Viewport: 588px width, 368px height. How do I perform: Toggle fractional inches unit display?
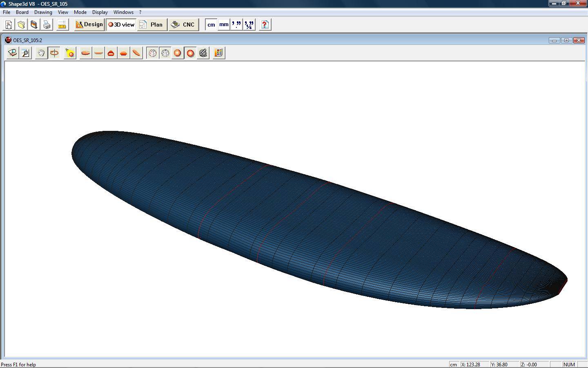coord(249,25)
